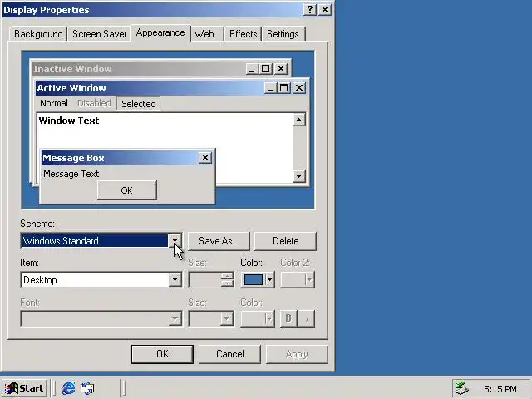Switch to the Background tab

[38, 34]
